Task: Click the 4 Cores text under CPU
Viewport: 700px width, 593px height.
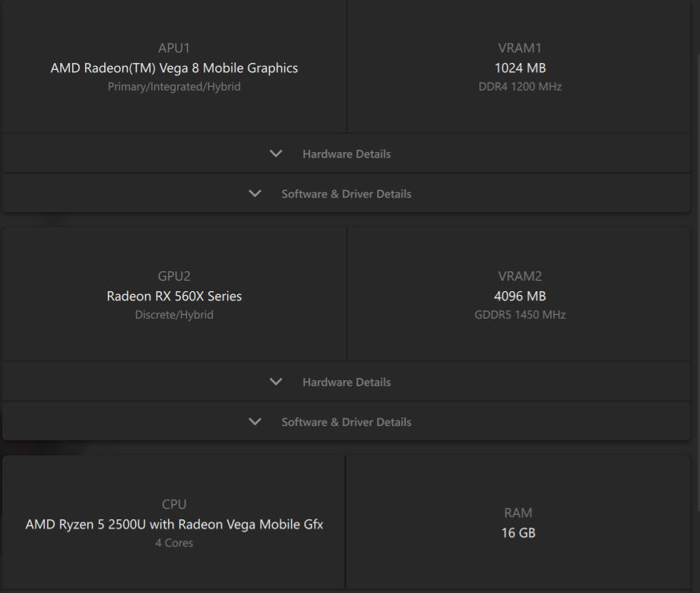Action: [174, 543]
